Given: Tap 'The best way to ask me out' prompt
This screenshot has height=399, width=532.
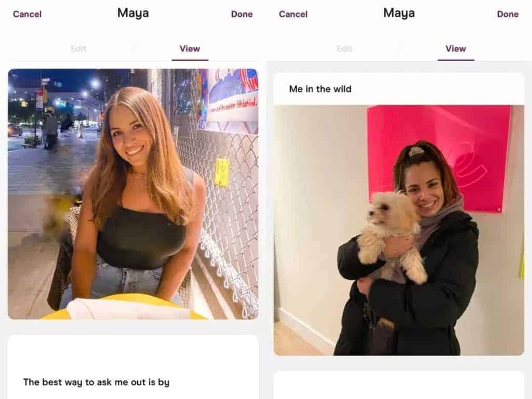Looking at the screenshot, I should (x=96, y=382).
